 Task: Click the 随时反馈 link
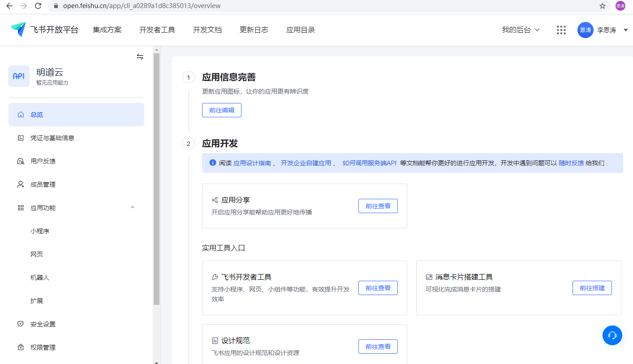(571, 163)
